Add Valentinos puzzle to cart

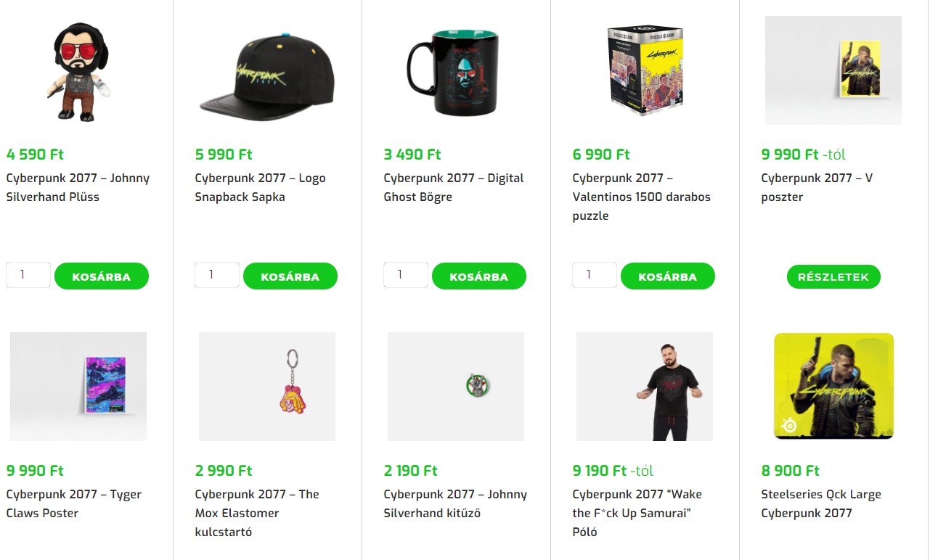coord(668,276)
